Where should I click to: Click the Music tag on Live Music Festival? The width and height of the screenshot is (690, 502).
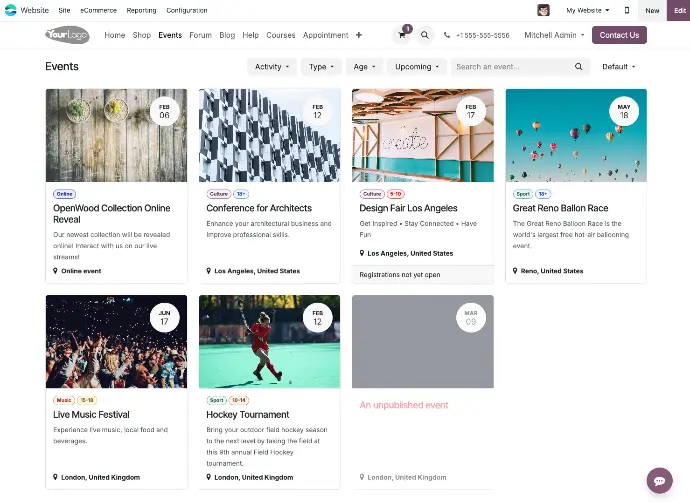(64, 400)
